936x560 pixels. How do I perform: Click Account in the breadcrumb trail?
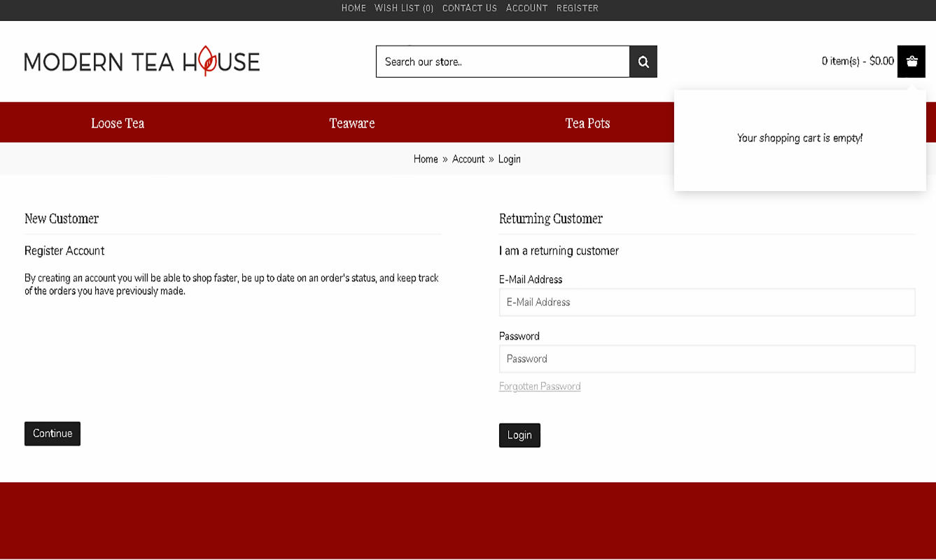[468, 159]
